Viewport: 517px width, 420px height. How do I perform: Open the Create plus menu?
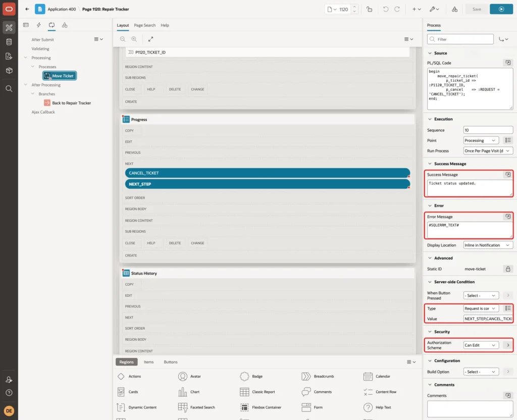417,9
